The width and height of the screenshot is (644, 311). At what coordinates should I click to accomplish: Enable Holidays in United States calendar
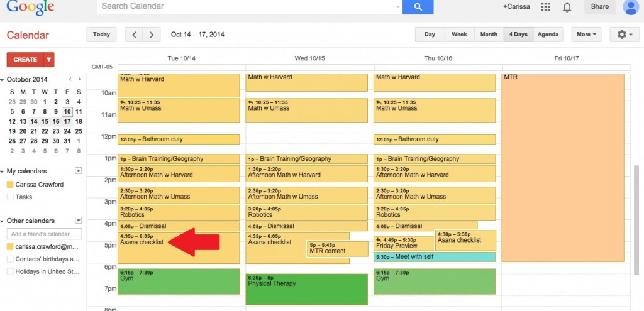tap(10, 271)
